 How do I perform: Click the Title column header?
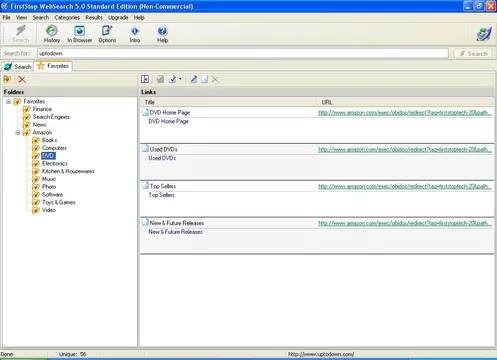click(x=228, y=102)
